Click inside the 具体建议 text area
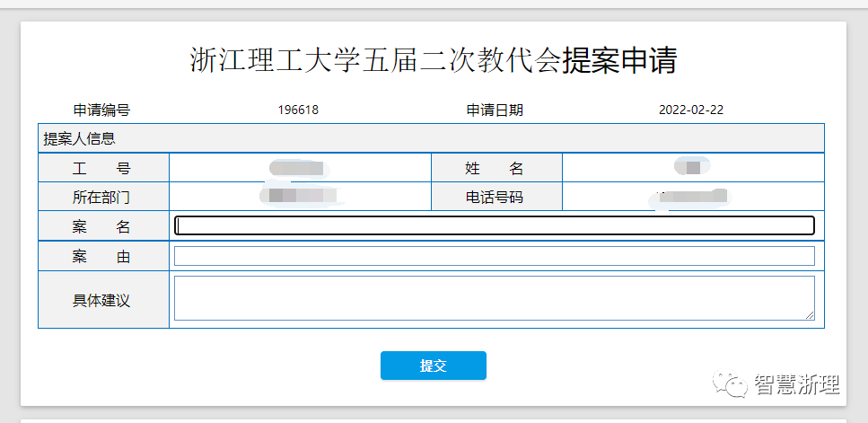This screenshot has width=868, height=423. (x=494, y=297)
